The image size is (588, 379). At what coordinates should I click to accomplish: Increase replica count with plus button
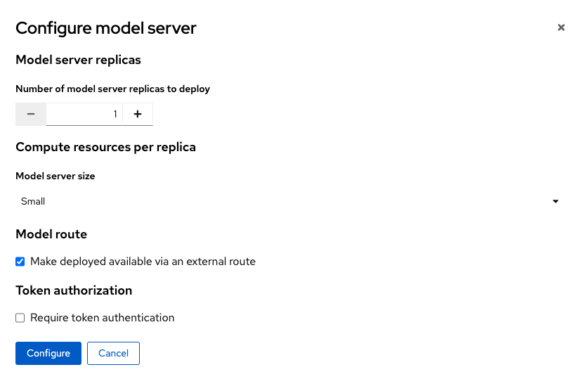tap(138, 114)
